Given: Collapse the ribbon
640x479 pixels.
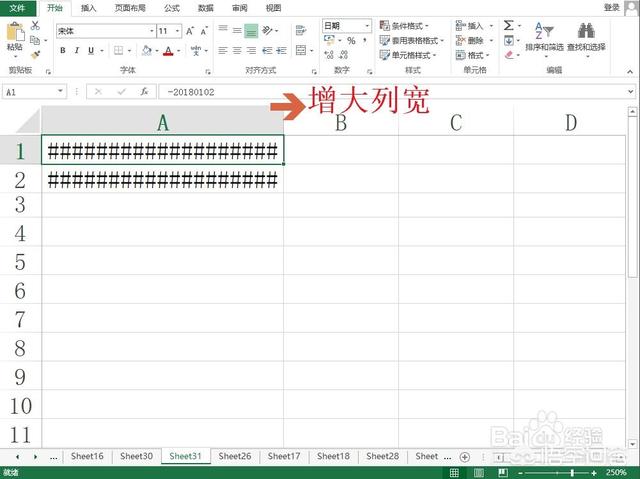Looking at the screenshot, I should click(630, 71).
